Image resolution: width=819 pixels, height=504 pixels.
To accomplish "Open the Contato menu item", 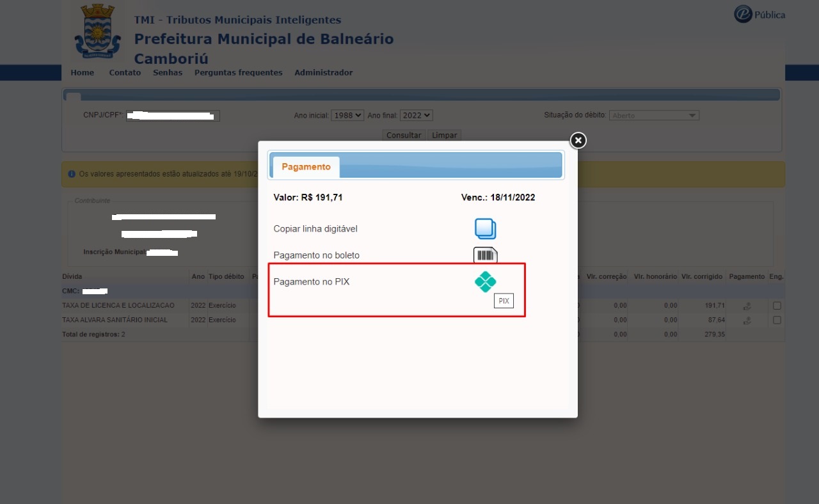I will 125,73.
